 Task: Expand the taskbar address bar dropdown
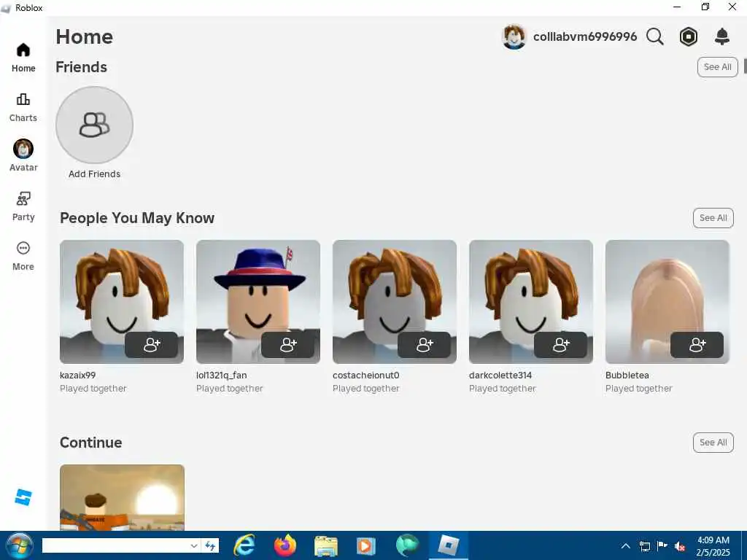(194, 545)
